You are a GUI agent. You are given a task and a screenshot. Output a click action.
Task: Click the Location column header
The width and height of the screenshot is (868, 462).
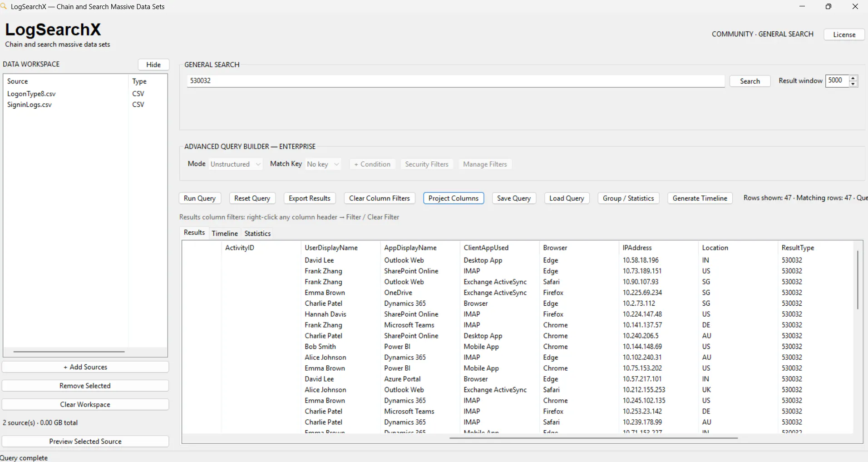(x=738, y=248)
